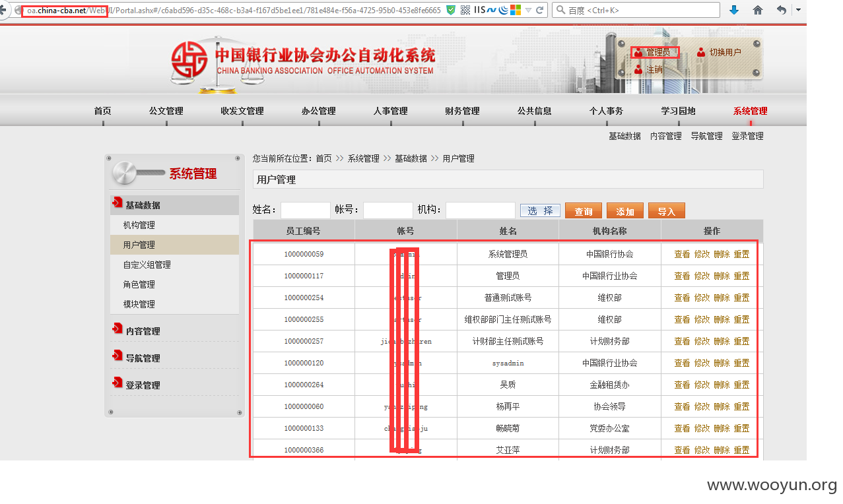Click 修改 for sysadmin row
The height and width of the screenshot is (504, 843).
coord(702,363)
